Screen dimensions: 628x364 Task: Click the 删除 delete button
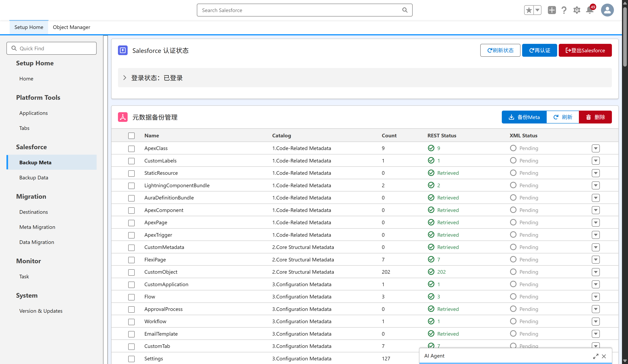595,117
